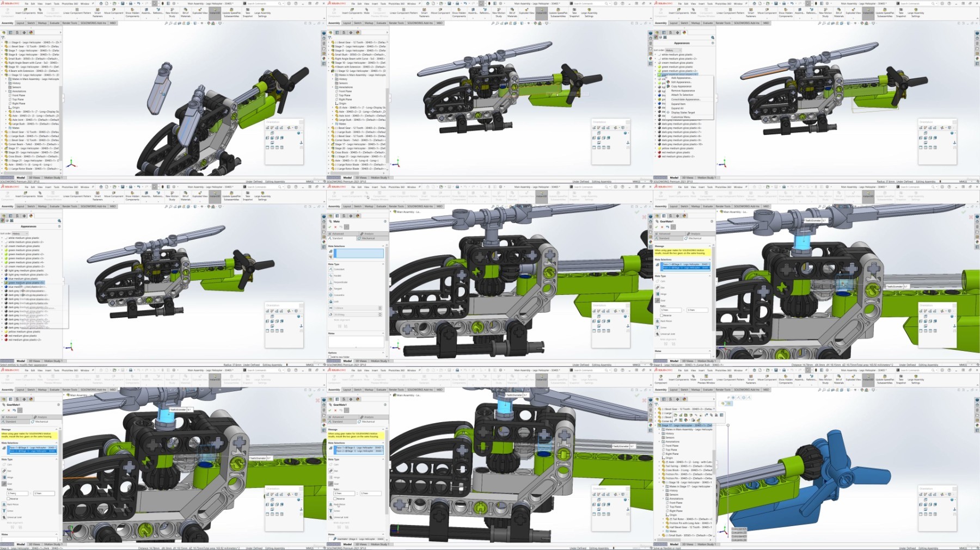The height and width of the screenshot is (550, 980).
Task: Open Options gear icon in blue-rotor screenshot
Action: point(828,370)
